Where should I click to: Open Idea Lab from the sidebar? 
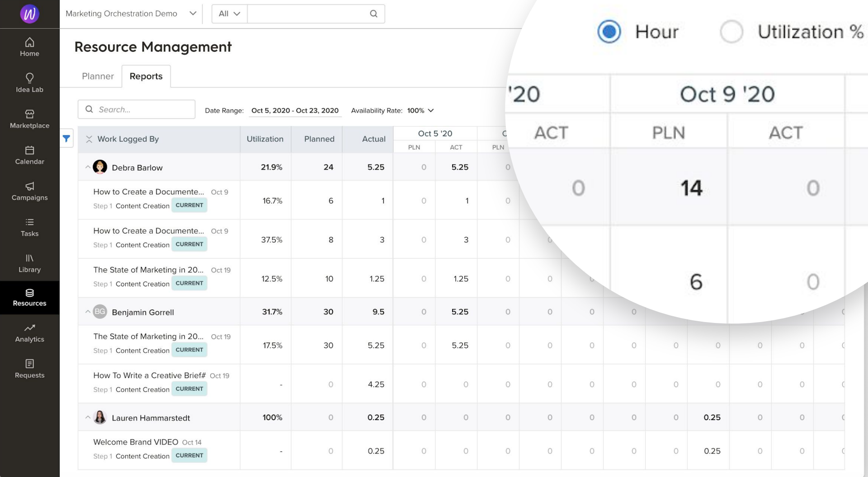[x=29, y=83]
